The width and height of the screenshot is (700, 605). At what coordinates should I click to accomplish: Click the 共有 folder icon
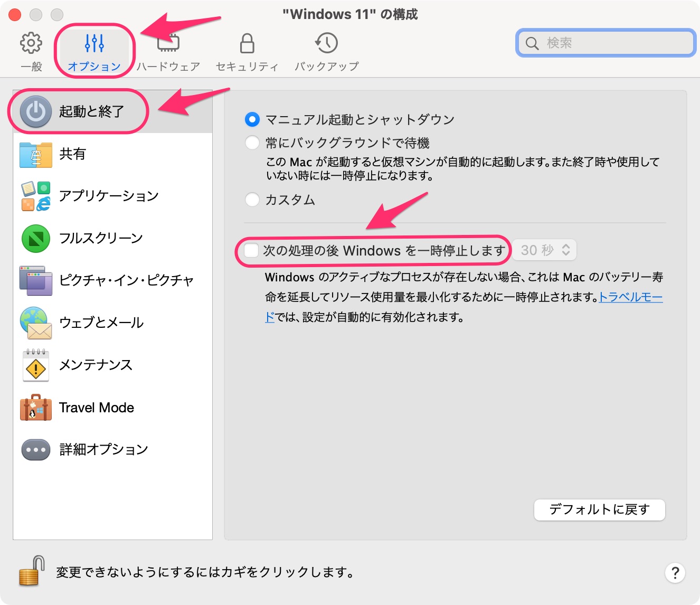36,154
